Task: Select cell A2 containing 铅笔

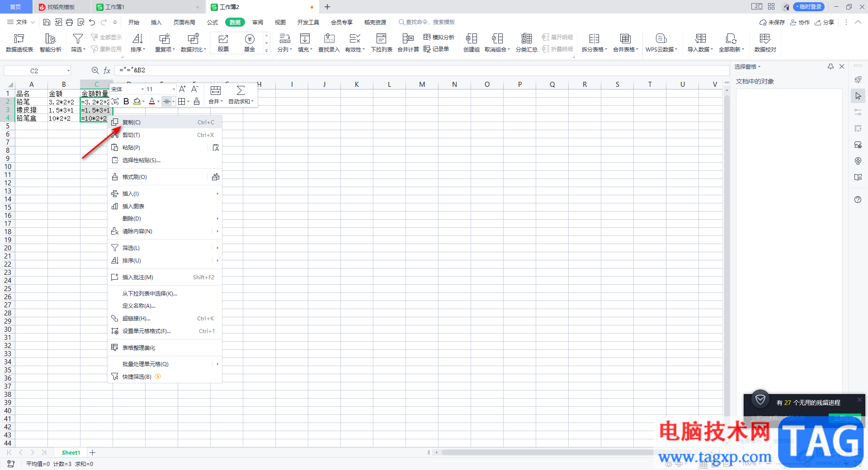Action: click(32, 102)
